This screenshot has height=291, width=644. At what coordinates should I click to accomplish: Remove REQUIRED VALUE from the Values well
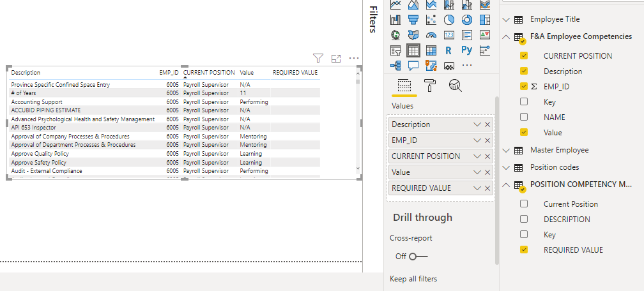487,188
